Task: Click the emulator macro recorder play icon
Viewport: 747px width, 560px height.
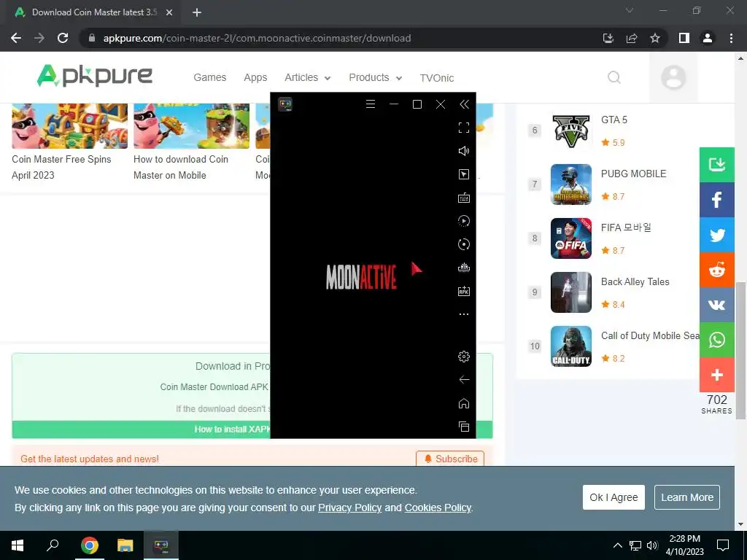Action: (x=463, y=221)
